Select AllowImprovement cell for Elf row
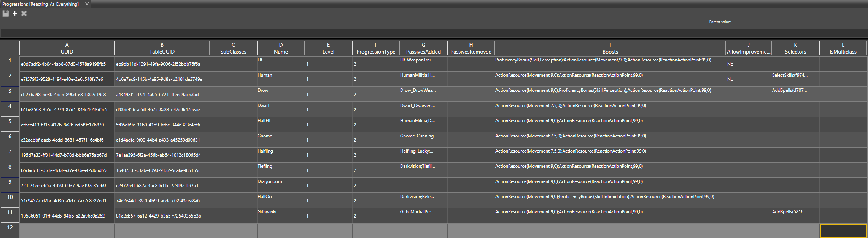 click(x=749, y=64)
